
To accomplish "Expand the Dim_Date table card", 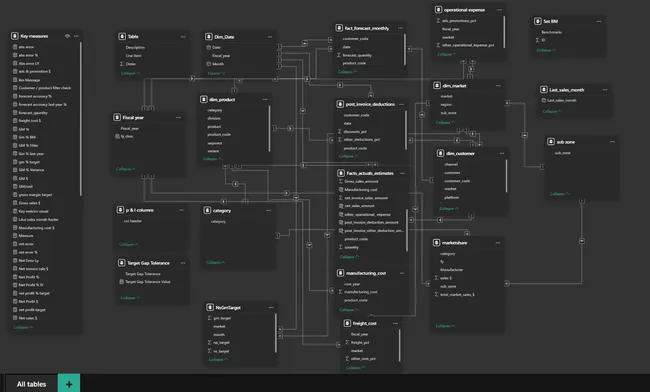I will (216, 73).
